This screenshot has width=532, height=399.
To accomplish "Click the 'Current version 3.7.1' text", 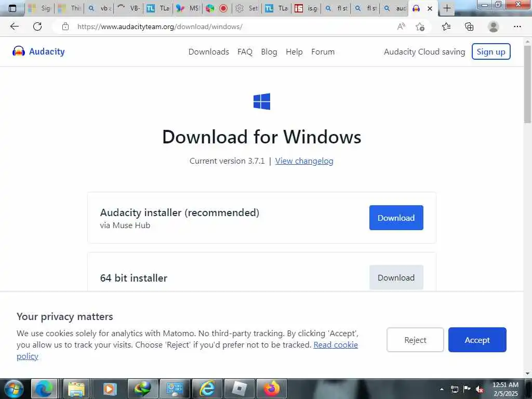I will click(227, 161).
